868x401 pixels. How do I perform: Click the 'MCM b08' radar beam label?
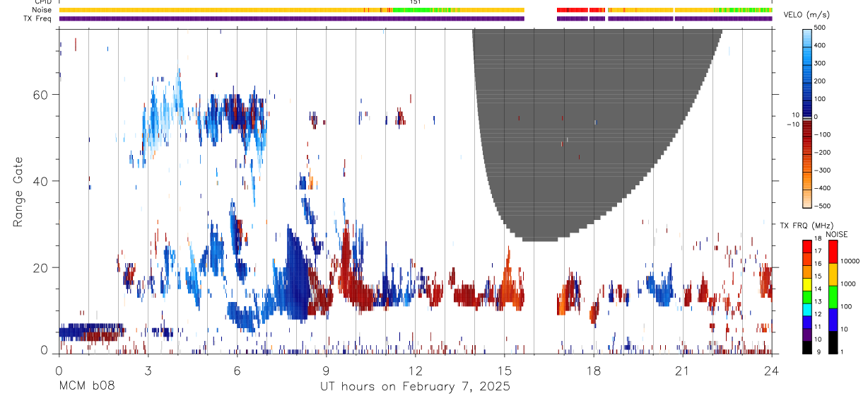(87, 387)
